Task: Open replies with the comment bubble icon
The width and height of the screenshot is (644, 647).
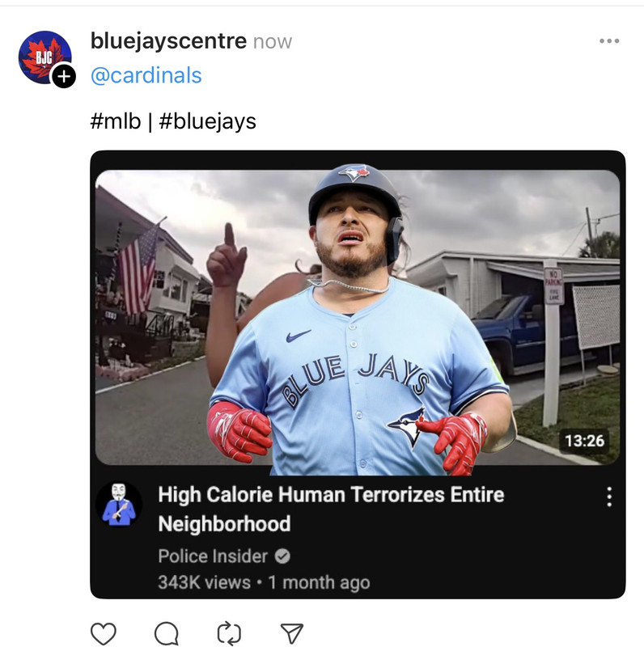Action: [167, 633]
